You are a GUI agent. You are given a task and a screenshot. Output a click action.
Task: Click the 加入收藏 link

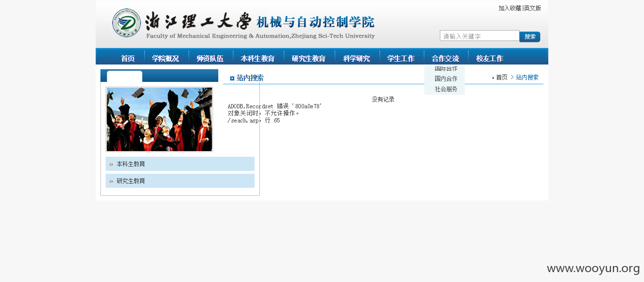click(510, 8)
